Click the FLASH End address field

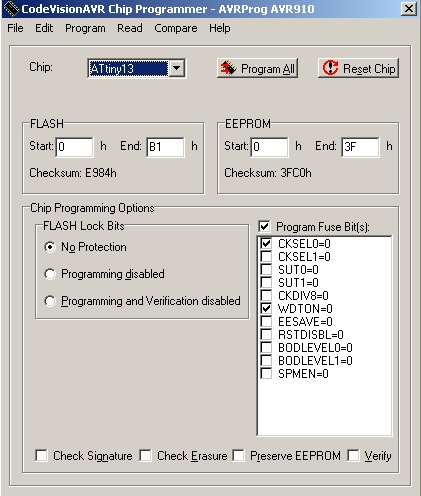pos(165,147)
